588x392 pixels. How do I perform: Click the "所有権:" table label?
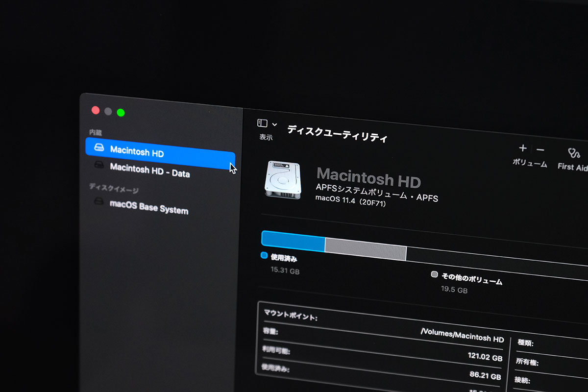pos(527,362)
